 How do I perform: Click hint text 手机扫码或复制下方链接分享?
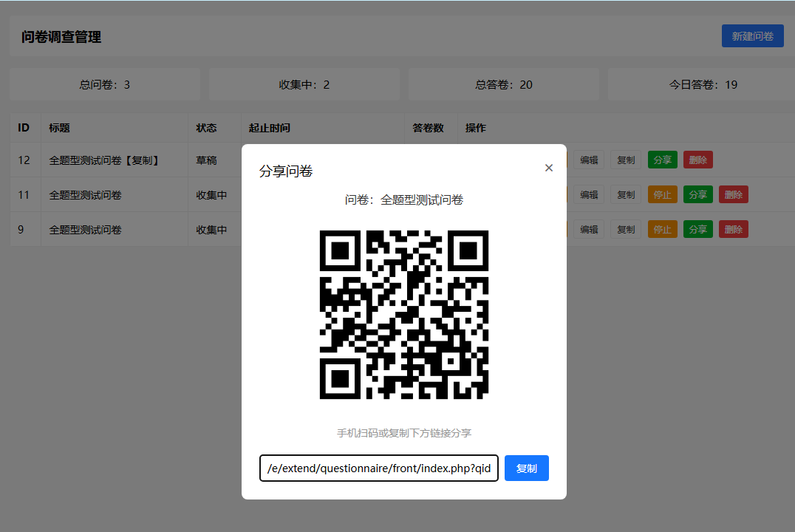pos(404,433)
